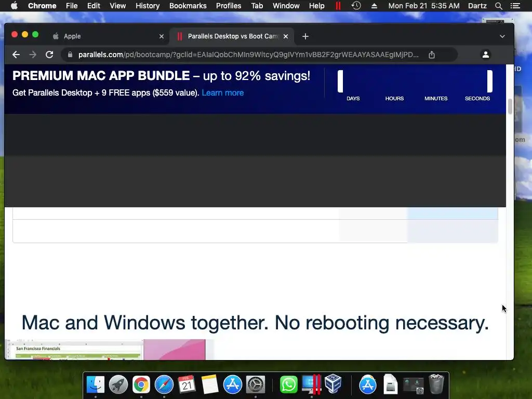Screen dimensions: 532x399
Task: Open the share icon in the address bar
Action: (432, 55)
